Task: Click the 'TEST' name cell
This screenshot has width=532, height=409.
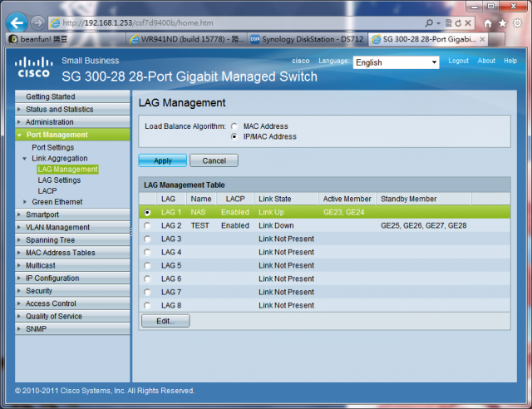Action: (x=199, y=226)
